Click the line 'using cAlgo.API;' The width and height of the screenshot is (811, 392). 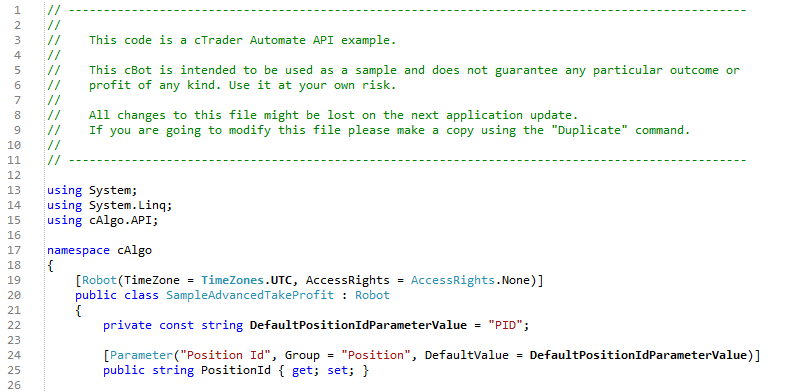[102, 220]
